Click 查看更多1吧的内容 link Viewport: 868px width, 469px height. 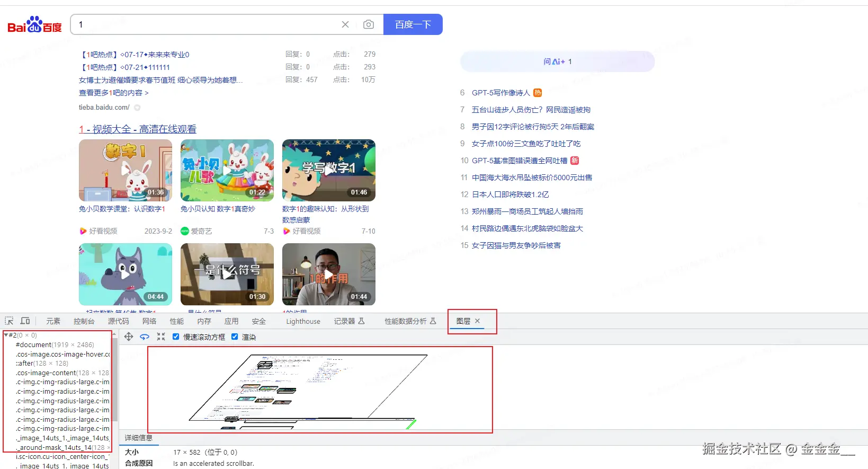(x=114, y=93)
